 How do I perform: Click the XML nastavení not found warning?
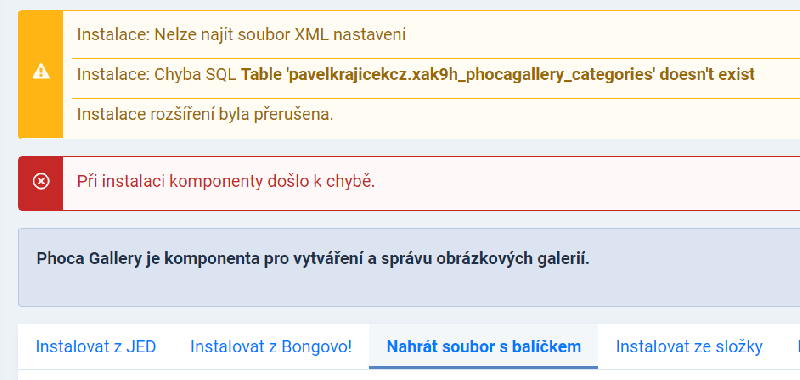pyautogui.click(x=241, y=35)
